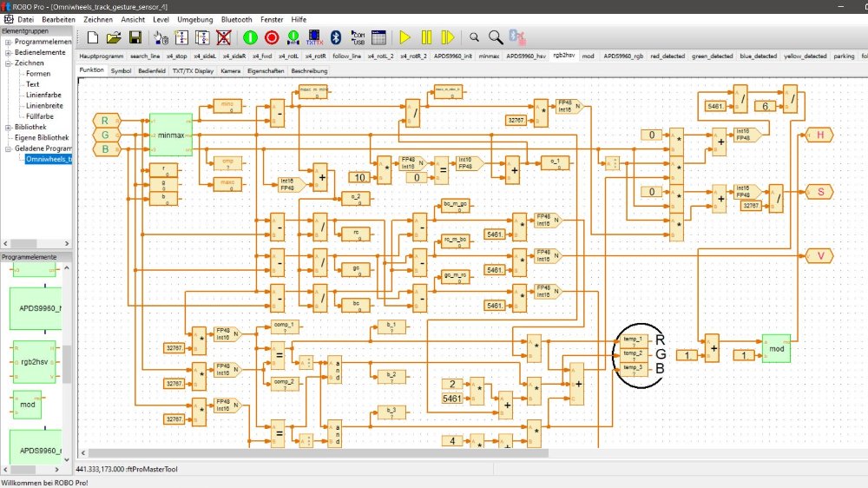Image resolution: width=868 pixels, height=488 pixels.
Task: Open the Umgebung menu
Action: pyautogui.click(x=194, y=19)
